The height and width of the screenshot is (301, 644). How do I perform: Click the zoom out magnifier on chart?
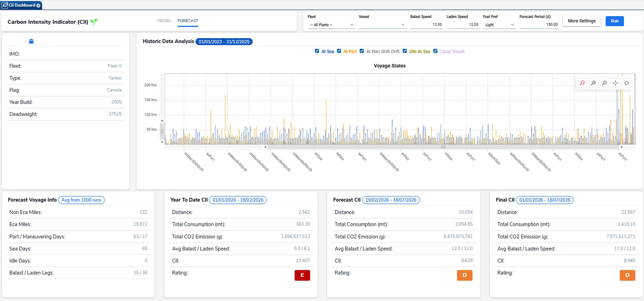[x=604, y=83]
